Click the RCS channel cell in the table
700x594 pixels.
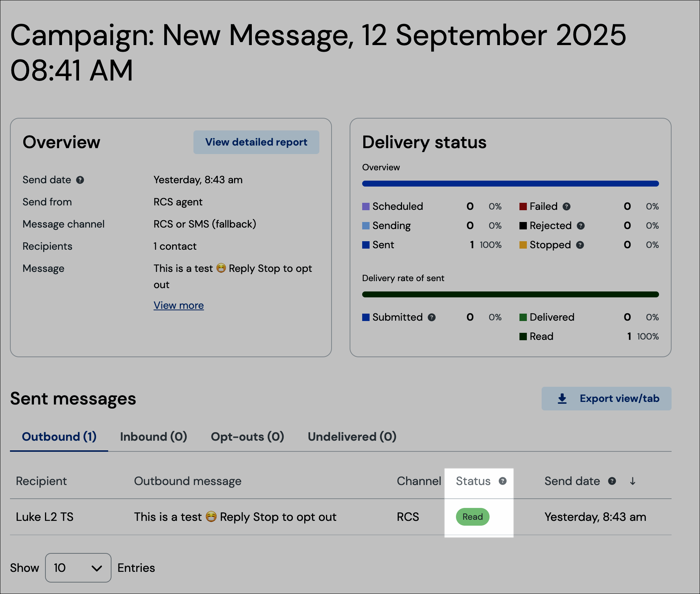(x=408, y=517)
